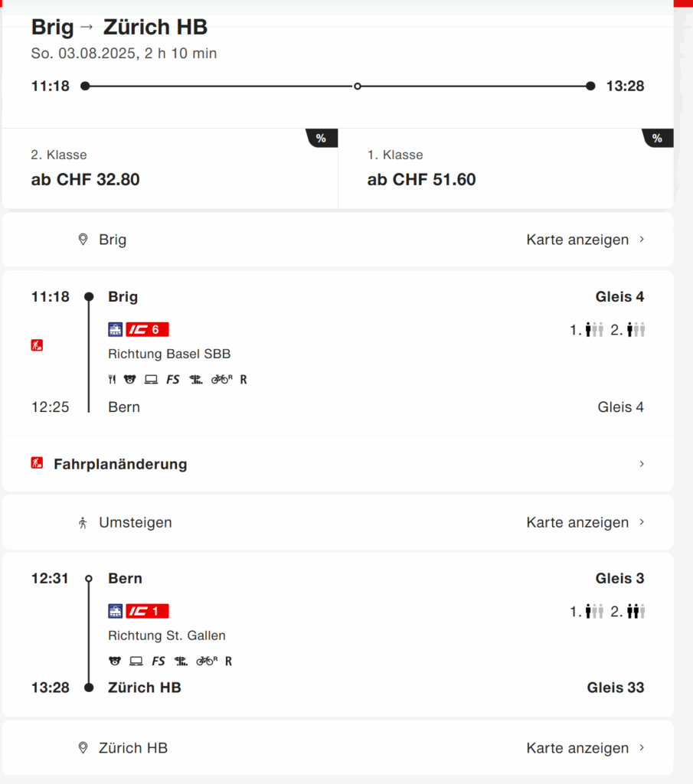Expand the Fahrplanänderung notice
Image resolution: width=693 pixels, height=784 pixels.
tap(338, 464)
